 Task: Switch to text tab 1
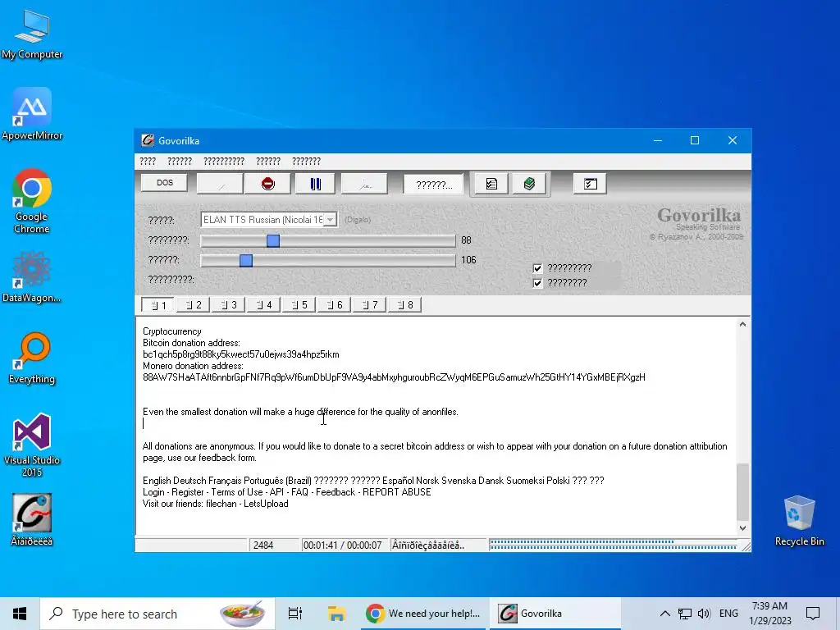[x=157, y=305]
